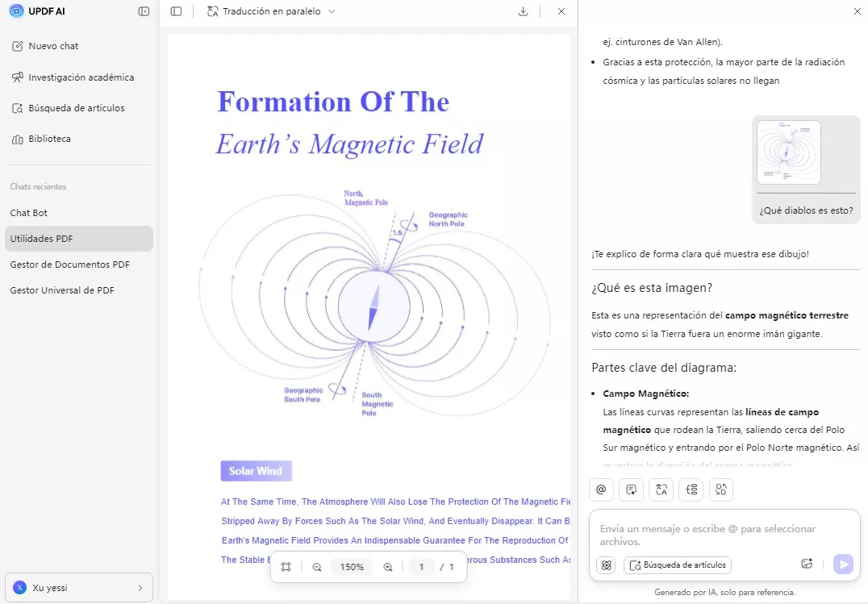Screen dimensions: 868x604
Task: Click the current page number field
Action: point(421,567)
